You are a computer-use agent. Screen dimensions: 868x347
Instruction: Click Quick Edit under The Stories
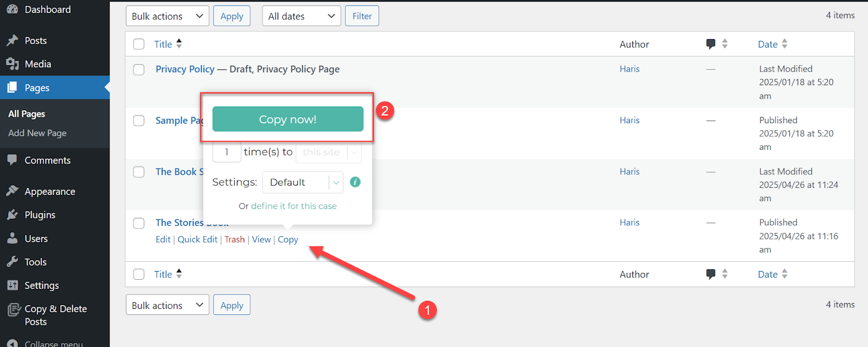(x=197, y=239)
